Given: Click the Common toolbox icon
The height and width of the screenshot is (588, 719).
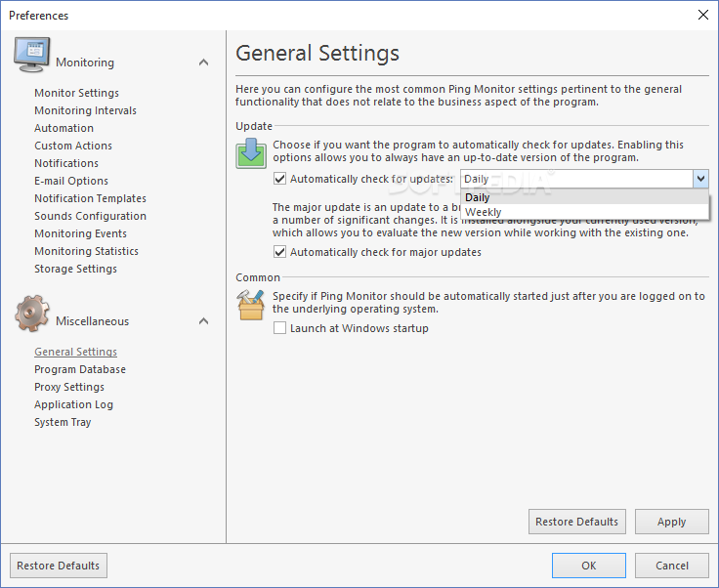Looking at the screenshot, I should click(x=250, y=305).
